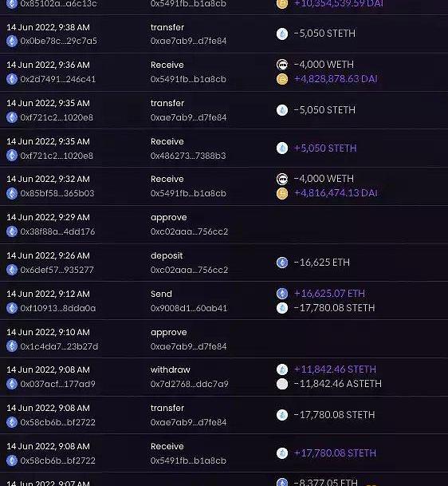
Task: Click the DAI icon beside +4,816,474.13 DAI
Action: pyautogui.click(x=282, y=193)
